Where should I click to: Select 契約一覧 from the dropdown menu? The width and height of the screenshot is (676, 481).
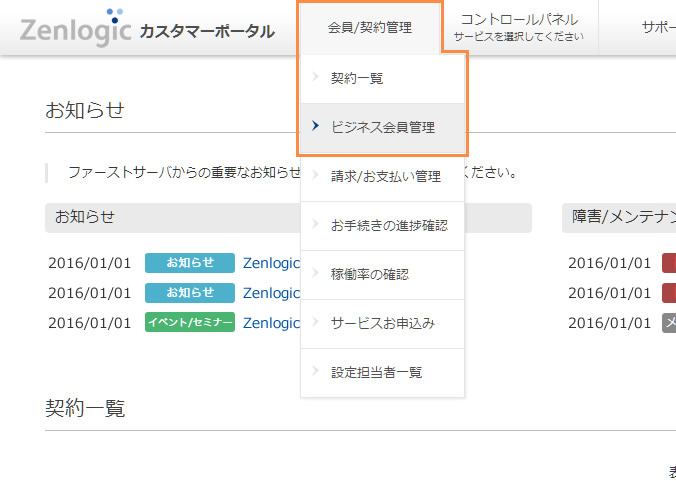tap(357, 78)
